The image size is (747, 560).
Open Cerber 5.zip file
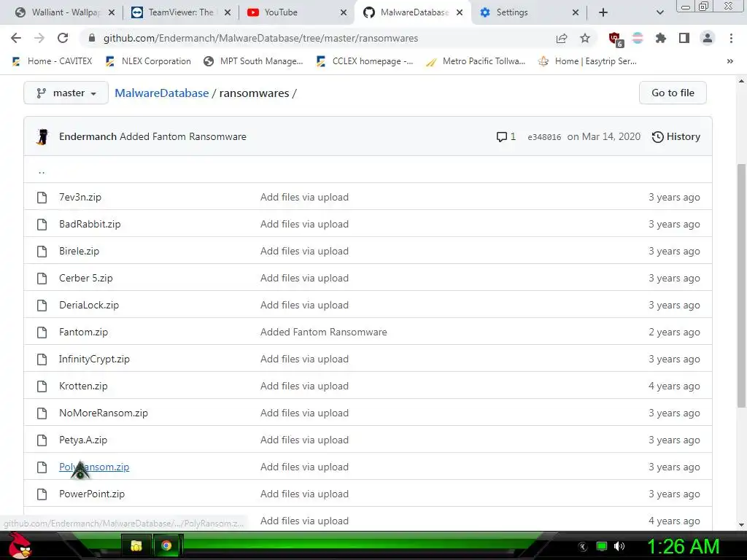[x=86, y=278]
